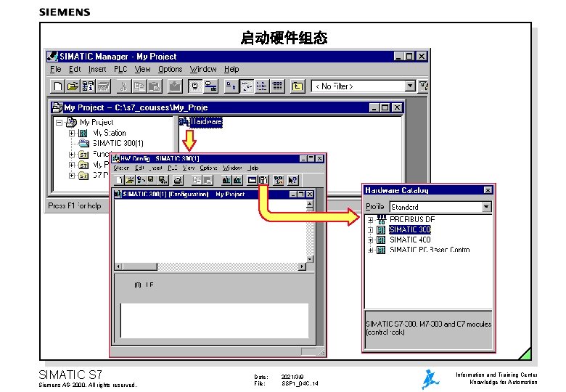
Task: Click the Open project folder icon in SIMATIC Manager
Action: [x=73, y=86]
